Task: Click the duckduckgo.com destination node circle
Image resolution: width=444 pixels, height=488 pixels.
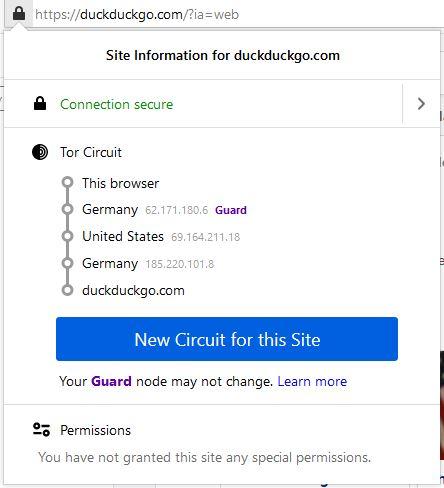Action: click(x=67, y=290)
